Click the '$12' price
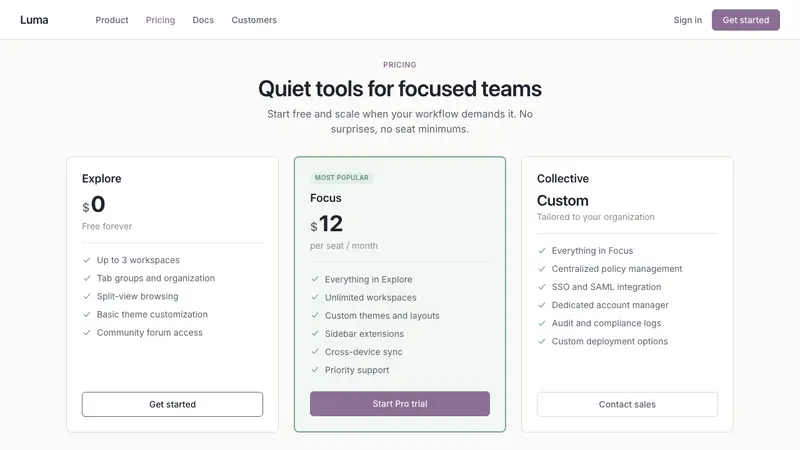This screenshot has width=800, height=450. [x=327, y=224]
